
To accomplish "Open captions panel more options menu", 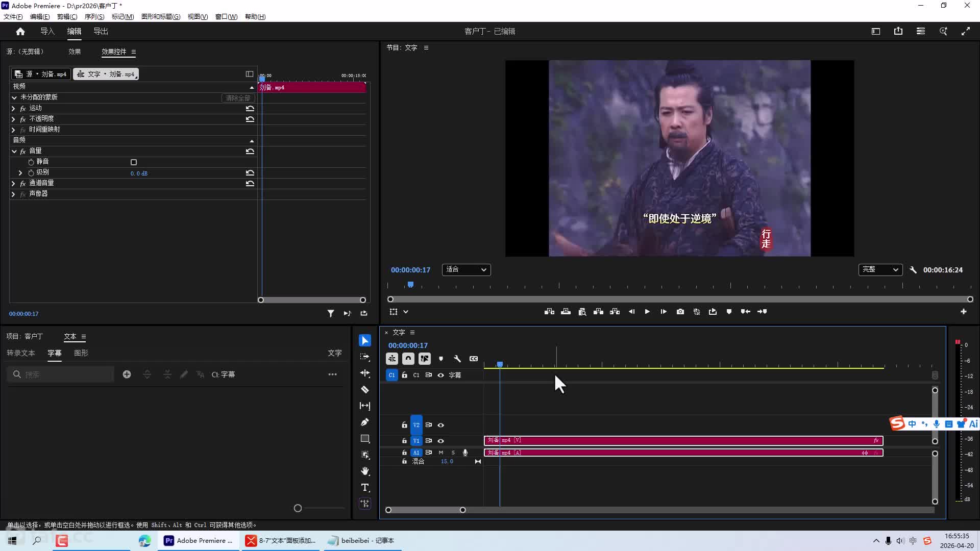I will 333,374.
